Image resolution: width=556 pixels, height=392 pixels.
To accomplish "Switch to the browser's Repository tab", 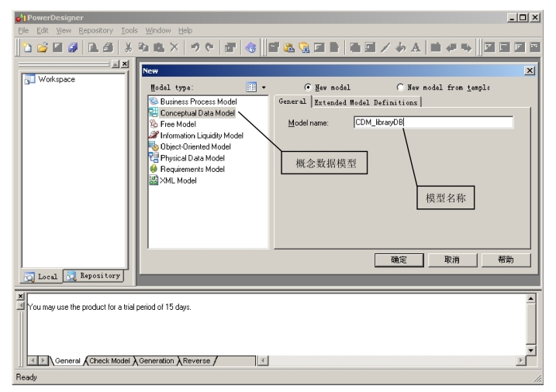I will (94, 276).
